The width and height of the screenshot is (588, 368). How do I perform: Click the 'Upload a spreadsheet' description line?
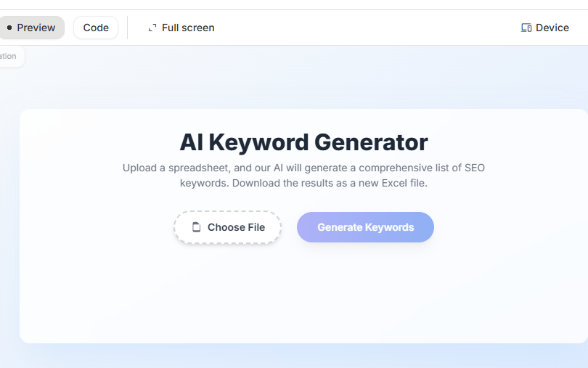303,168
